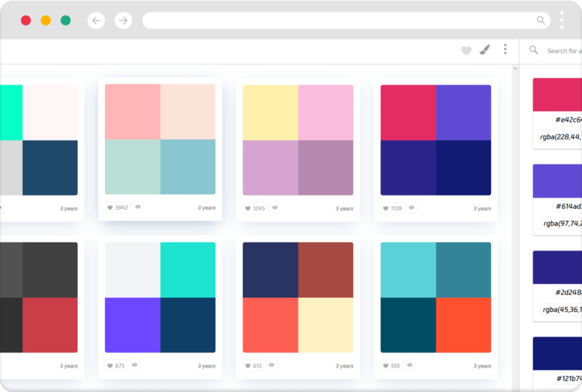The width and height of the screenshot is (582, 392).
Task: Pick the light pink swatch in the 3942 palette
Action: 133,112
